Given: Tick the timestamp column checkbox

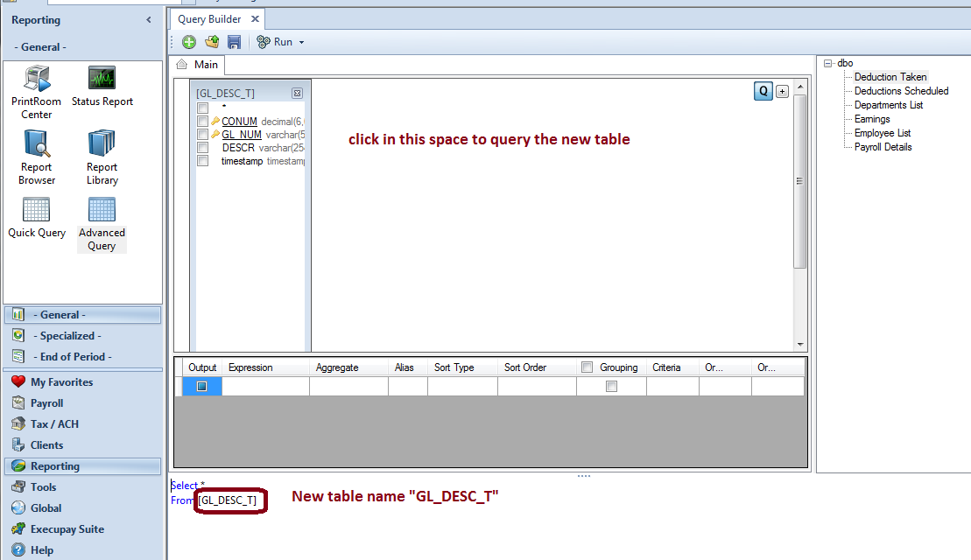Looking at the screenshot, I should pos(203,161).
